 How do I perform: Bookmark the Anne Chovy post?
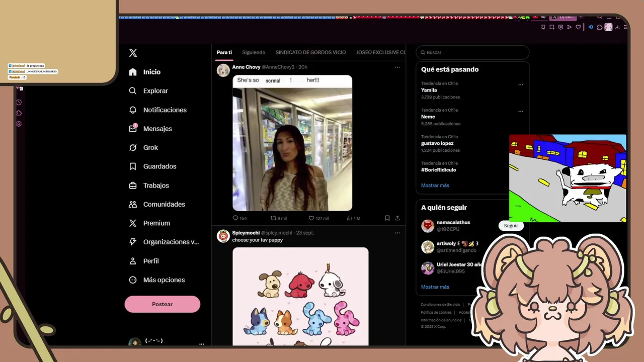(x=387, y=218)
